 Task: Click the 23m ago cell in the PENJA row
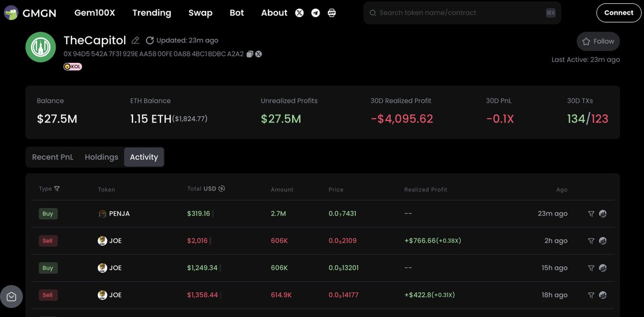pyautogui.click(x=552, y=214)
